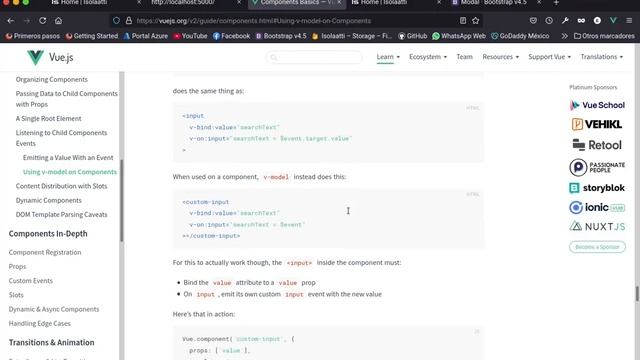The height and width of the screenshot is (360, 640).
Task: Open the Vue devtools extension icon
Action: tap(613, 20)
